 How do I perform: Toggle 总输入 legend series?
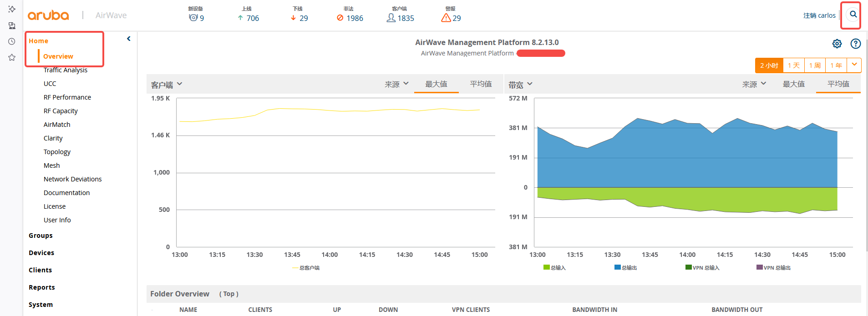coord(554,267)
